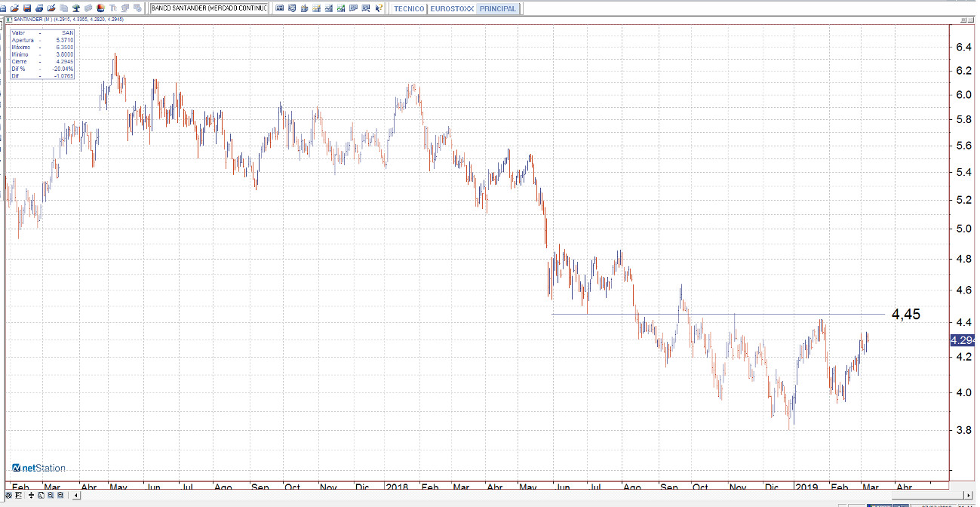Click the 6.4 price axis label
The image size is (980, 507).
click(x=963, y=47)
